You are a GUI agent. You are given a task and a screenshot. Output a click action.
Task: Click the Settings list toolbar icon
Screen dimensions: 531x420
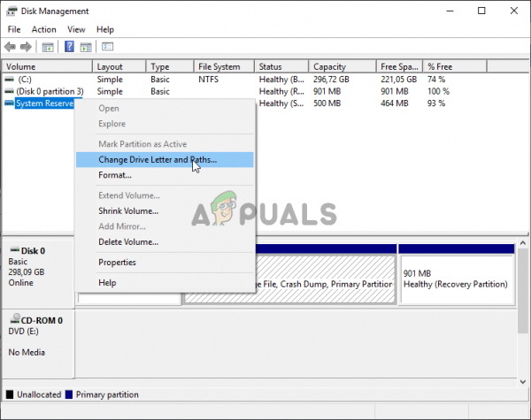(107, 47)
